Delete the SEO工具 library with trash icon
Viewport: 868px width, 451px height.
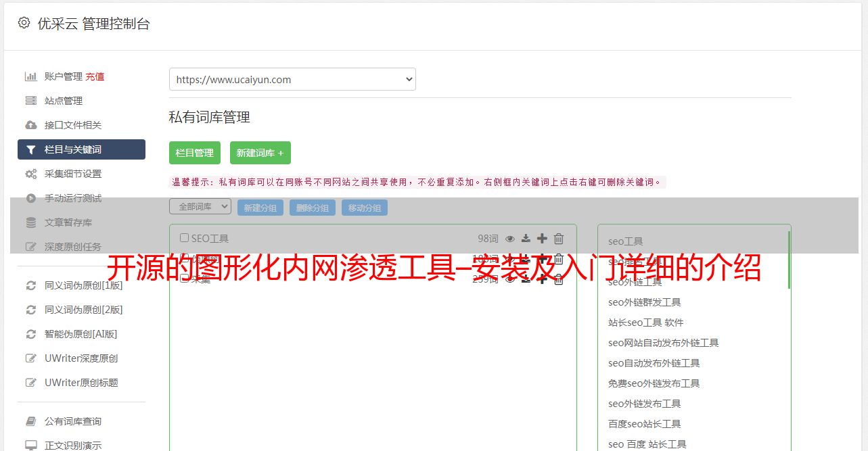[558, 239]
